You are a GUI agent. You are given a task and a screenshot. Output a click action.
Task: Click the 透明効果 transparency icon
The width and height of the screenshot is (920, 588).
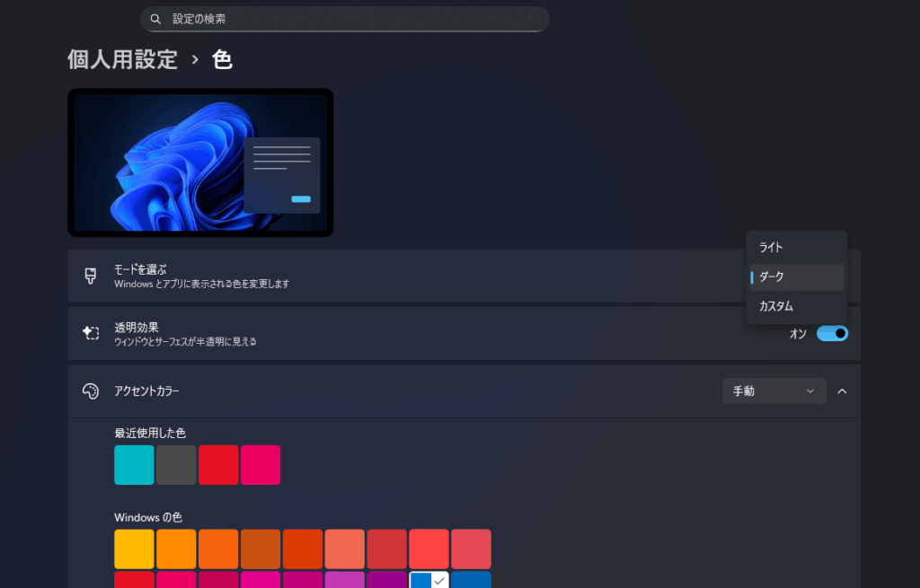coord(90,333)
